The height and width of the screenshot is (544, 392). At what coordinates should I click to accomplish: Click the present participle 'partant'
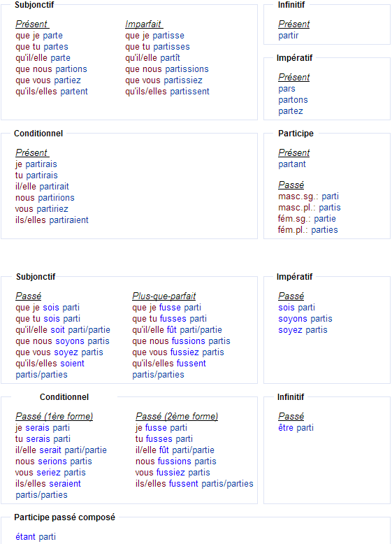pyautogui.click(x=292, y=164)
